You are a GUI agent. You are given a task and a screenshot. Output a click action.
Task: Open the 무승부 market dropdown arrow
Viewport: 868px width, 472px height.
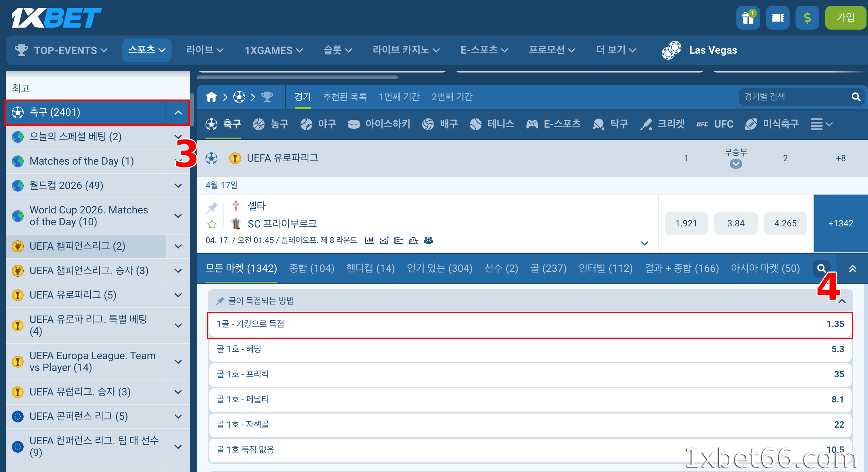point(736,164)
